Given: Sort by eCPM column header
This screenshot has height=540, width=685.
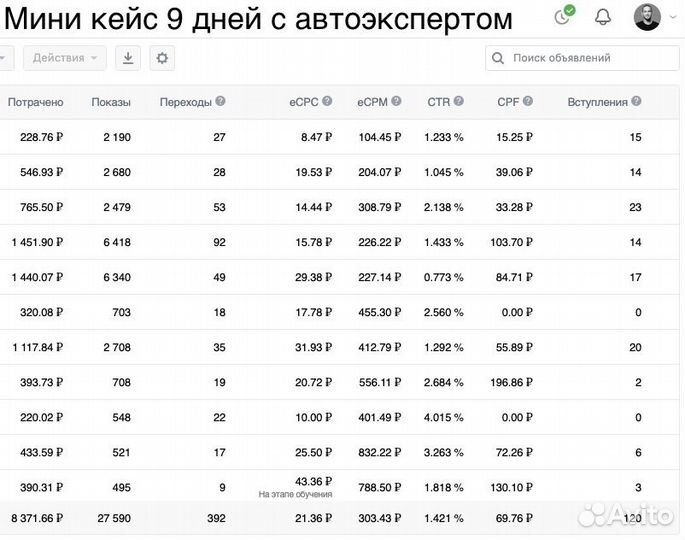Looking at the screenshot, I should tap(372, 102).
